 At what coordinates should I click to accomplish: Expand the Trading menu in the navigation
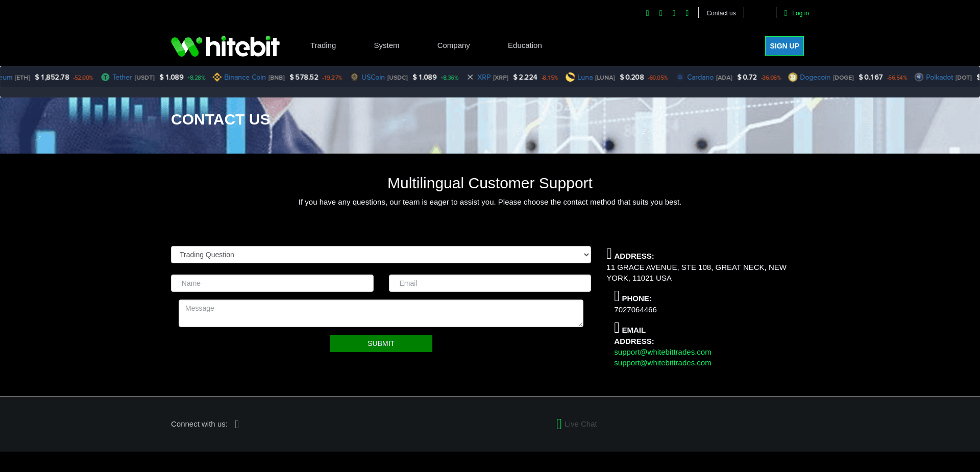(323, 45)
